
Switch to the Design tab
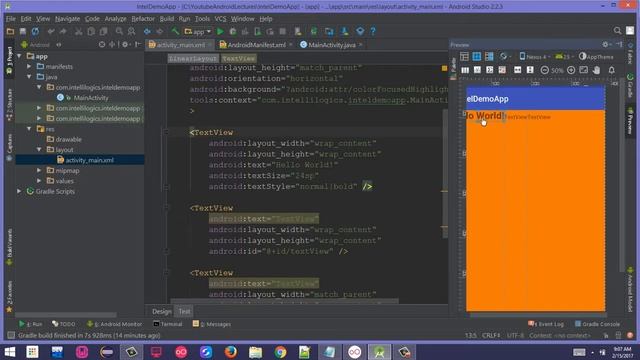162,311
